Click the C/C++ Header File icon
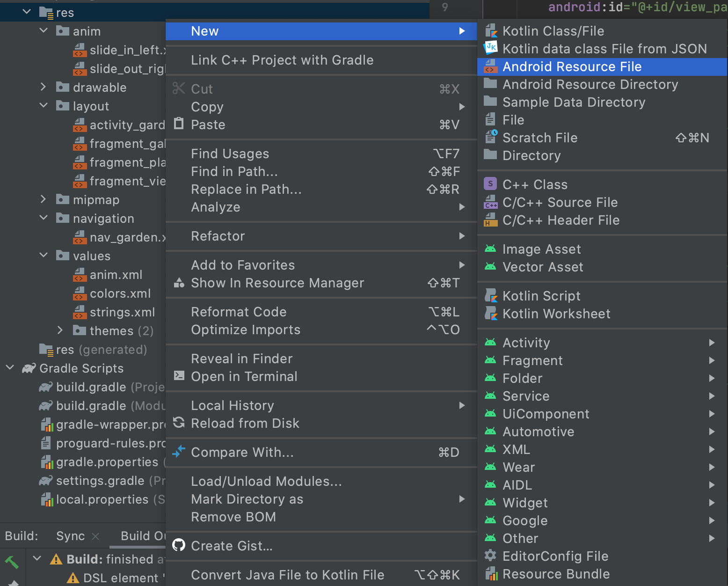The width and height of the screenshot is (728, 586). [x=490, y=220]
